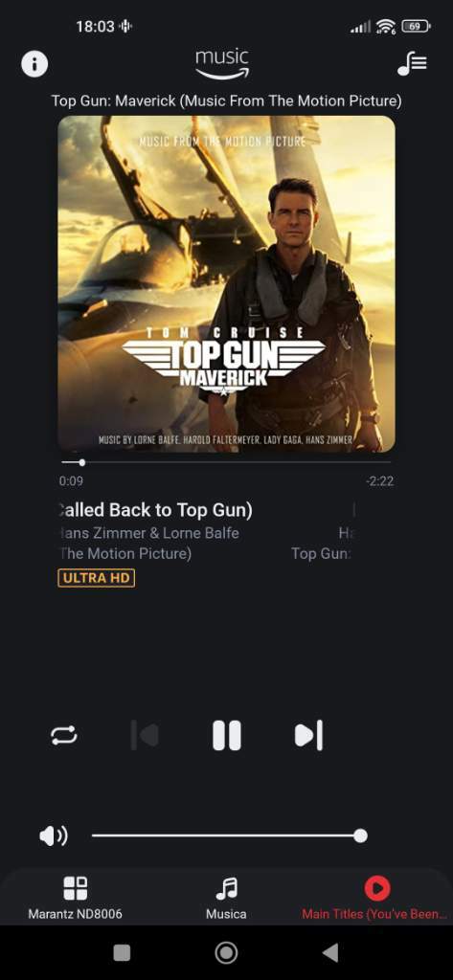453x980 pixels.
Task: Click the song progress bar knob
Action: click(x=82, y=462)
